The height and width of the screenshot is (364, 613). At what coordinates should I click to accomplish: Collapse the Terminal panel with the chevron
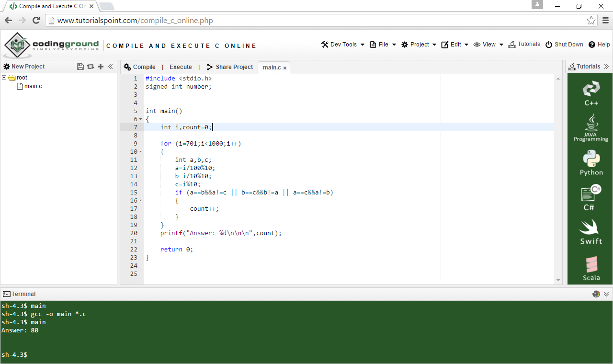(606, 294)
